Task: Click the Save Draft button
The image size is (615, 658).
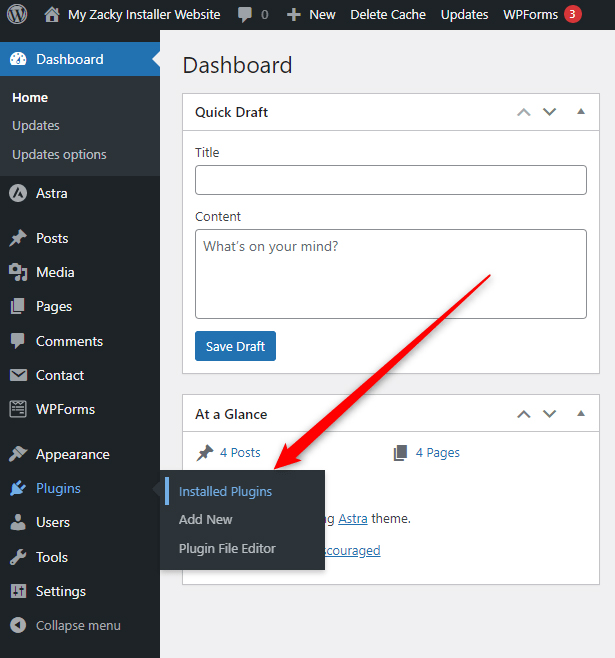Action: click(x=235, y=346)
